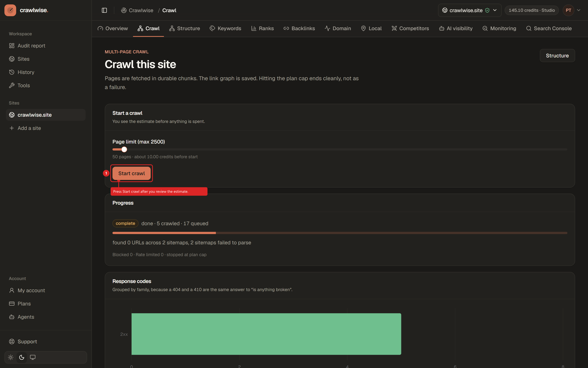Click the Crawlwise breadcrumb link
Image resolution: width=588 pixels, height=368 pixels.
coord(141,10)
